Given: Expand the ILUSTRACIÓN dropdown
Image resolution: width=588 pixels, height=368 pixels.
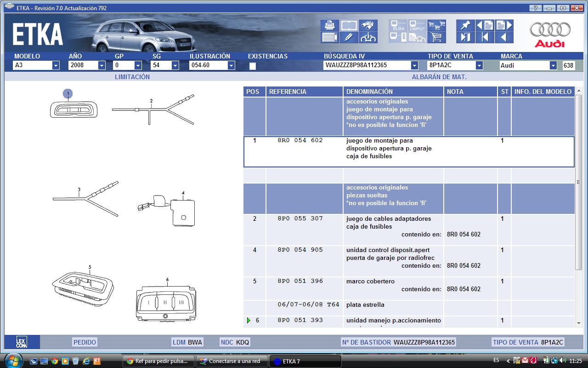Looking at the screenshot, I should [231, 65].
